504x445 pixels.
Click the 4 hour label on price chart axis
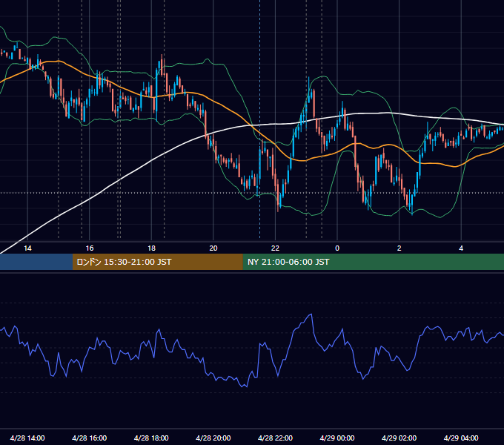(461, 248)
